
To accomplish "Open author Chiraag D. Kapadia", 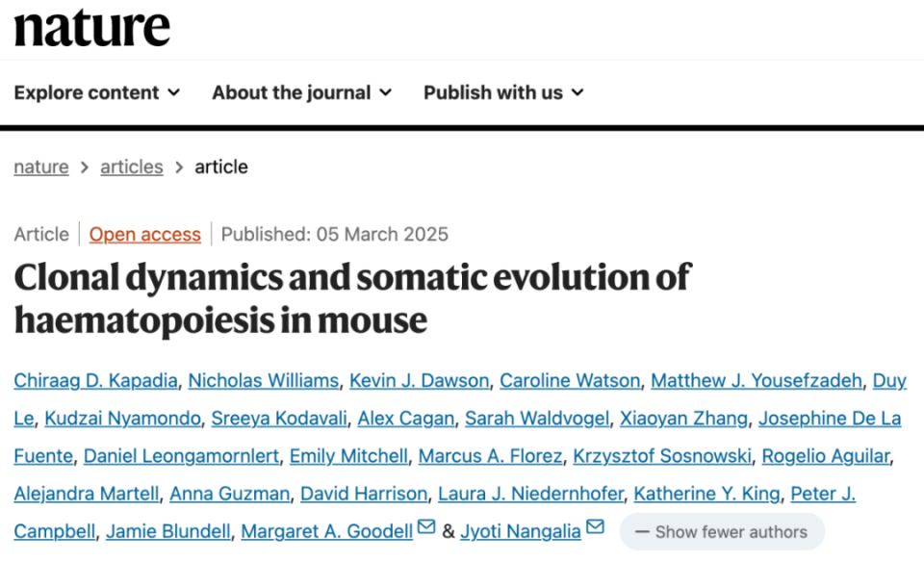I will (95, 380).
